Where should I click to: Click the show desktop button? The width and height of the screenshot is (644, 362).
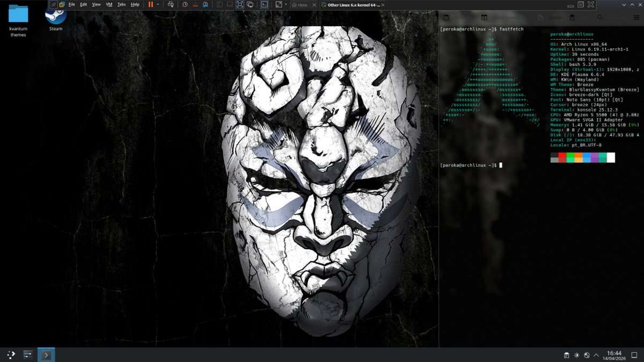pos(634,355)
